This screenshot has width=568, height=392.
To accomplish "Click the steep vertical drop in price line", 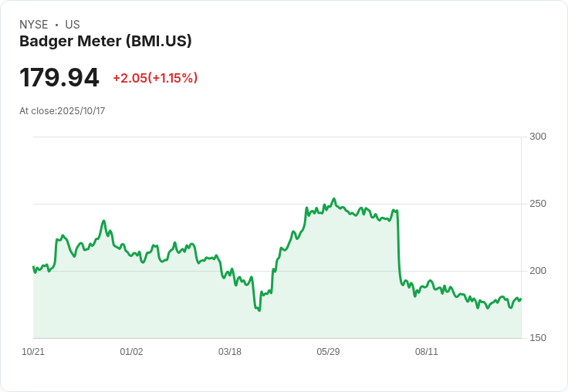I will pyautogui.click(x=398, y=247).
